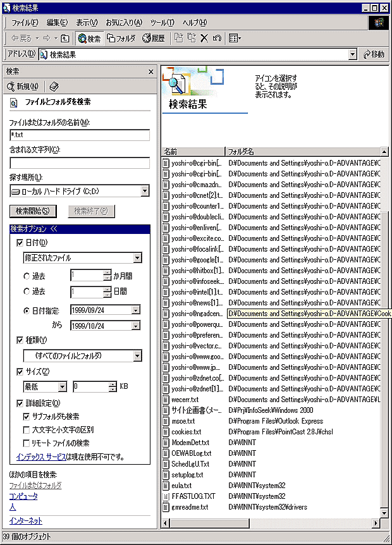This screenshot has height=545, width=392.
Task: Click the Computers (コンピュータ) link
Action: [23, 496]
